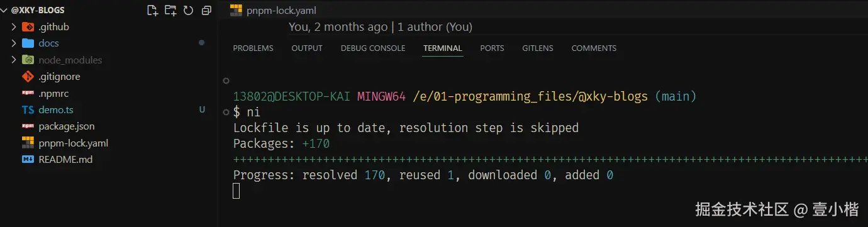Expand the docs folder chevron
Viewport: 868px width, 227px height.
pos(14,43)
